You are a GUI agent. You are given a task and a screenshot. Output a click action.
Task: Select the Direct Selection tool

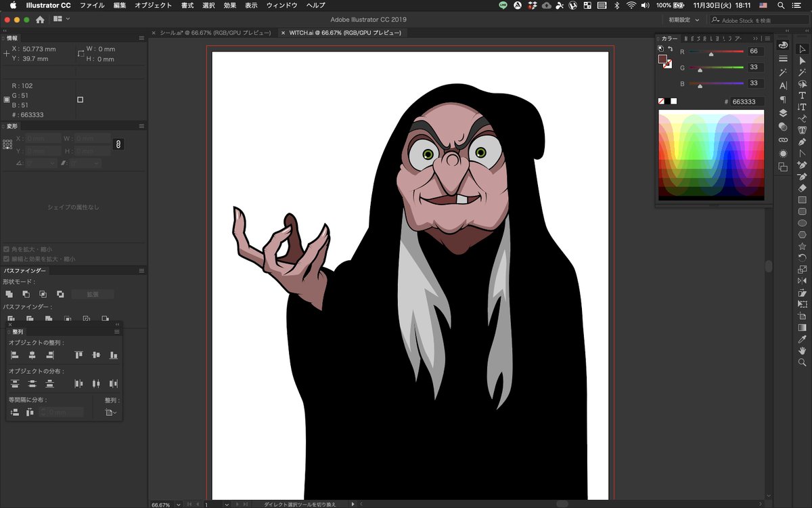pos(803,61)
